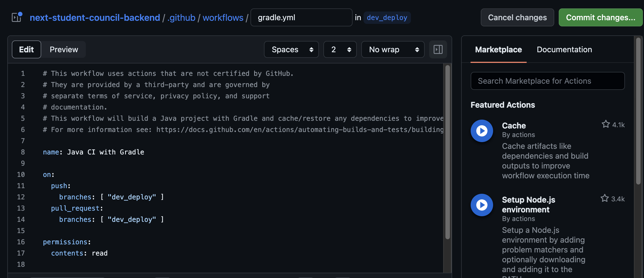Click 'pull_request:' code line
Viewport: 644px width, 278px height.
click(x=77, y=208)
